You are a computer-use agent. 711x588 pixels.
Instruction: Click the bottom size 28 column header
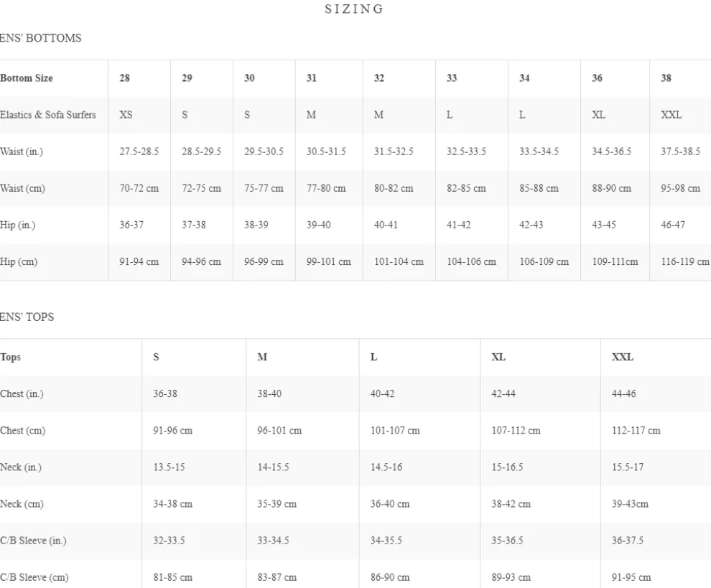coord(125,78)
